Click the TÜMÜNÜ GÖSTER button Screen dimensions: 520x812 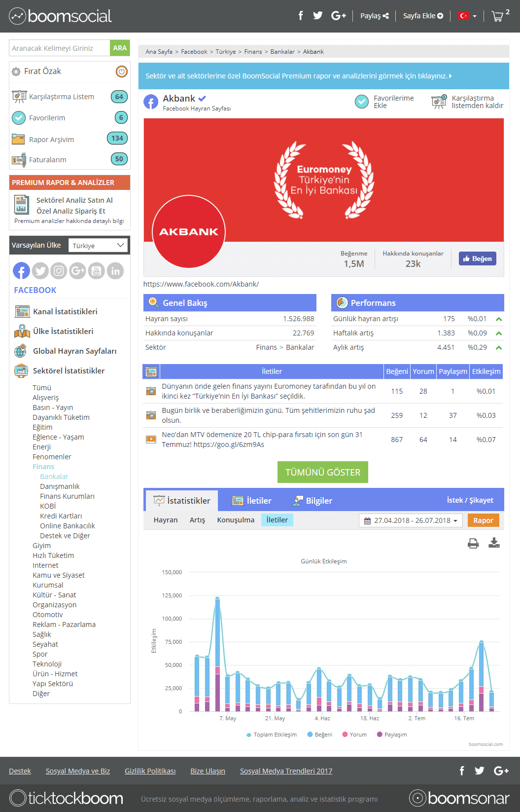pyautogui.click(x=323, y=472)
